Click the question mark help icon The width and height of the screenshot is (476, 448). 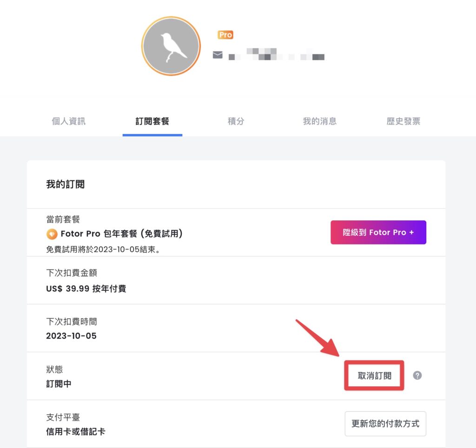(417, 376)
